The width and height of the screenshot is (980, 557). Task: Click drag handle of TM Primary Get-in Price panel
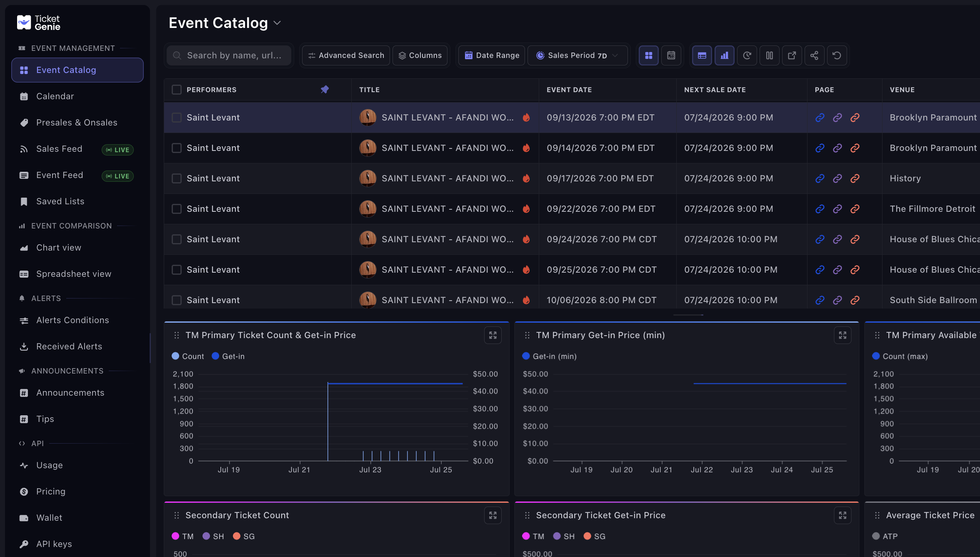coord(527,335)
